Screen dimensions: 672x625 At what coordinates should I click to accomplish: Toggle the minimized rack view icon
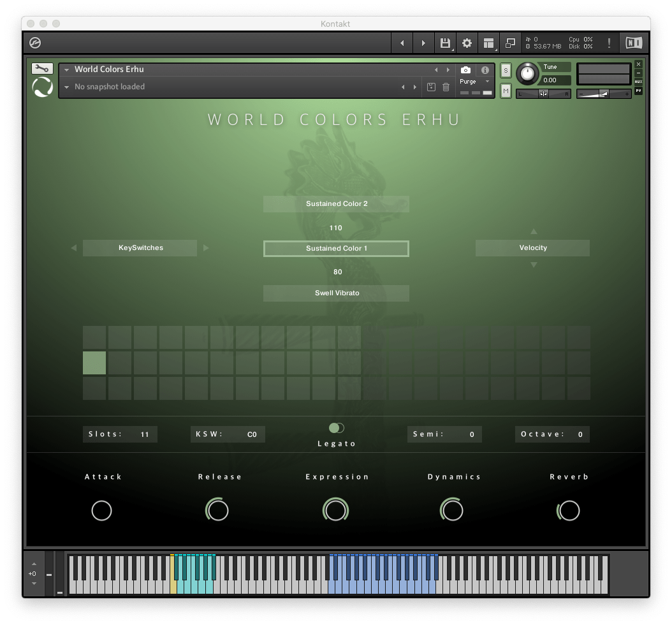(510, 43)
